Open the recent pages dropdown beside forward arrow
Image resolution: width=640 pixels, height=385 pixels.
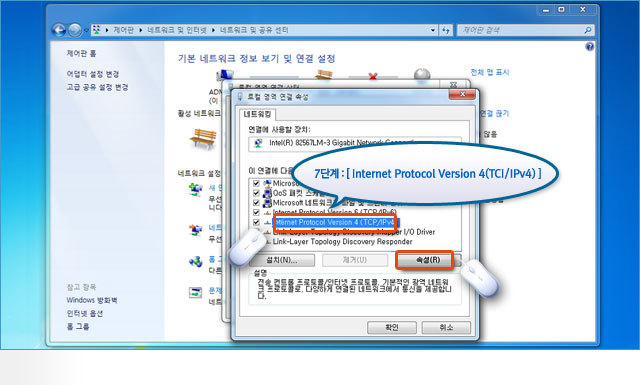86,30
